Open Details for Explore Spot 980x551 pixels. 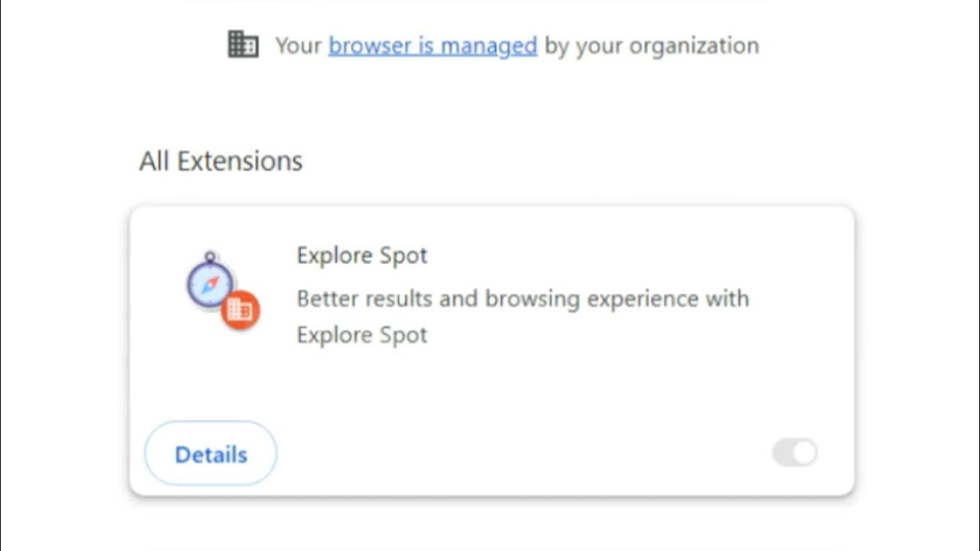[211, 455]
